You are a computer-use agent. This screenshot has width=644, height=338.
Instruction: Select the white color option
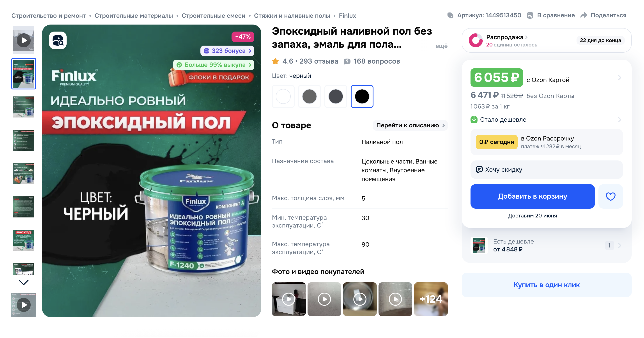click(283, 96)
